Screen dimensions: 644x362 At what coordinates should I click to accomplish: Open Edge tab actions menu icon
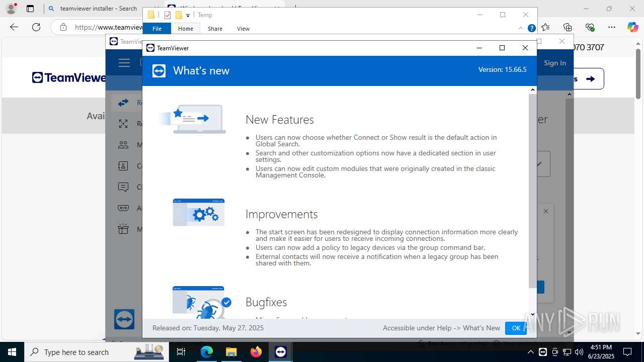[30, 9]
